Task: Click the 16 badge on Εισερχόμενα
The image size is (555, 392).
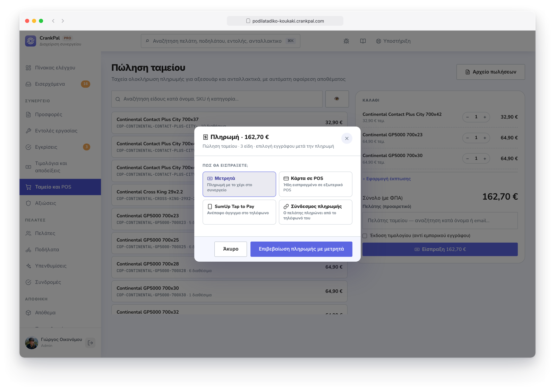Action: (85, 84)
